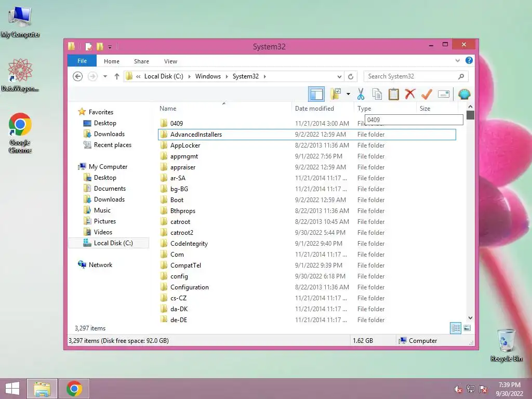
Task: Click the Help question mark icon
Action: (469, 60)
